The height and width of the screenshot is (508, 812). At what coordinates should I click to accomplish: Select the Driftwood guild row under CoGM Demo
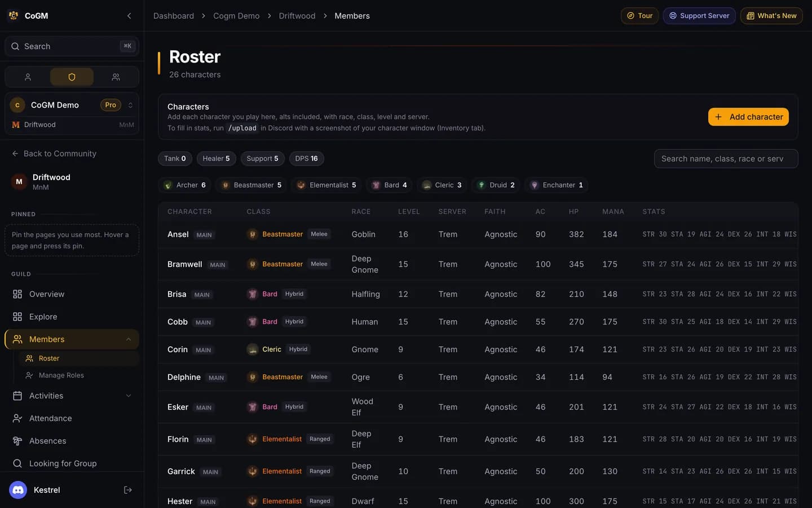pyautogui.click(x=72, y=125)
